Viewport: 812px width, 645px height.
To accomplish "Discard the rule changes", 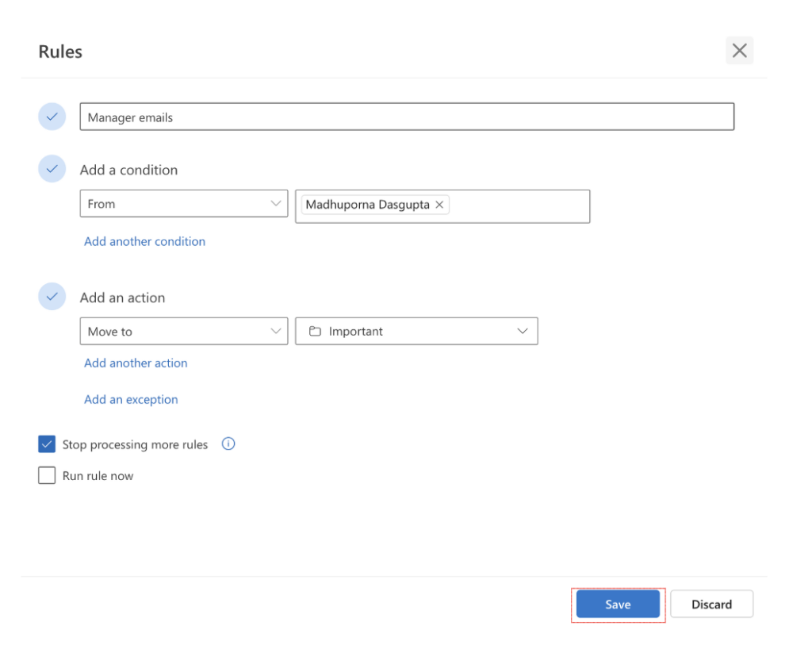I will (711, 604).
